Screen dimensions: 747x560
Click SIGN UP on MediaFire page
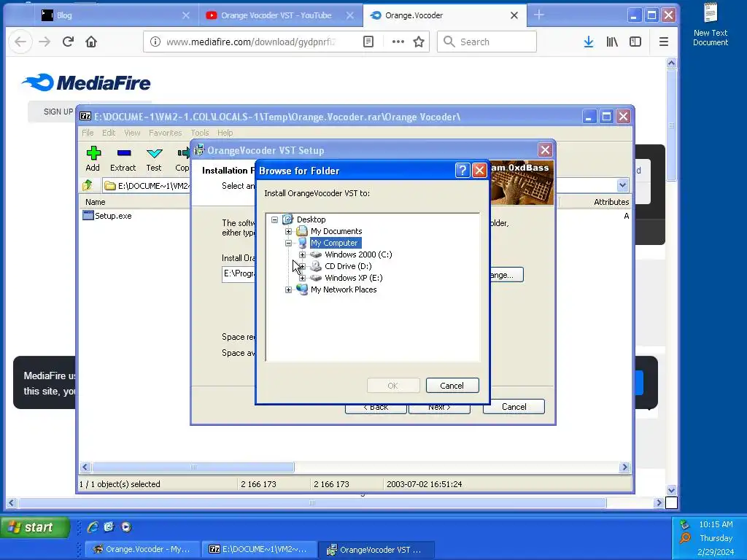(58, 112)
